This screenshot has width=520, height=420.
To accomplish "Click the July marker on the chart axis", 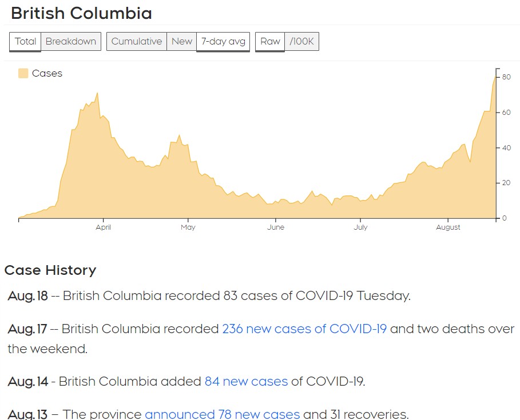I will (x=360, y=227).
